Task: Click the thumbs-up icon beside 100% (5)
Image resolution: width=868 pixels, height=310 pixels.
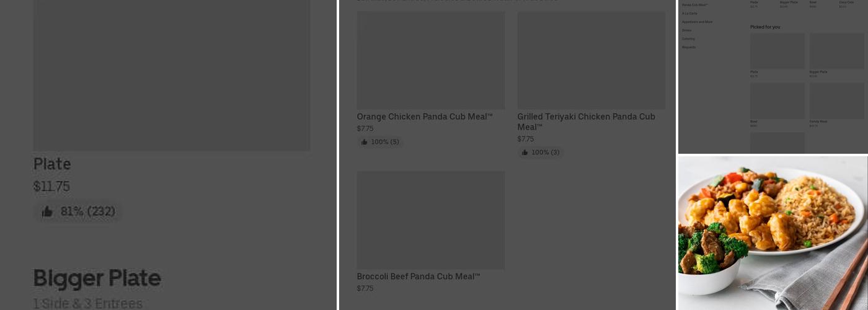Action: pos(365,142)
